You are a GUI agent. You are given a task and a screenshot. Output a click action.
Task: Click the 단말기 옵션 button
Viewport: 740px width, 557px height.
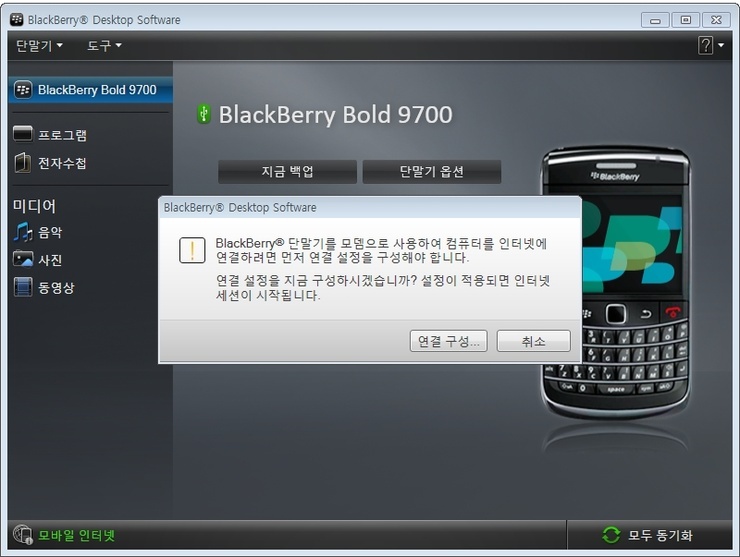(x=432, y=171)
